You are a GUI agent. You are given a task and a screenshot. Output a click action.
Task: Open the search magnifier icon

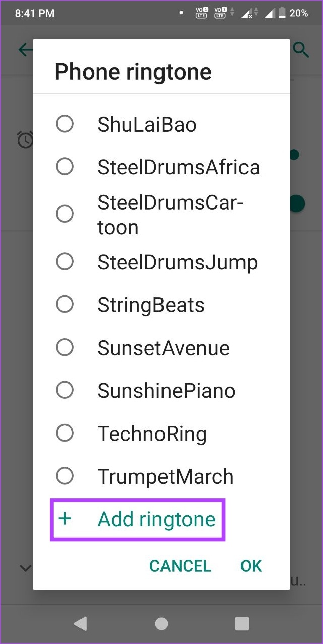point(300,50)
